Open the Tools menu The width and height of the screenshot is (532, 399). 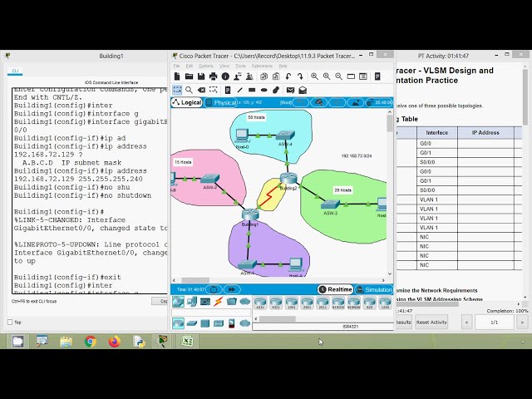tap(240, 66)
